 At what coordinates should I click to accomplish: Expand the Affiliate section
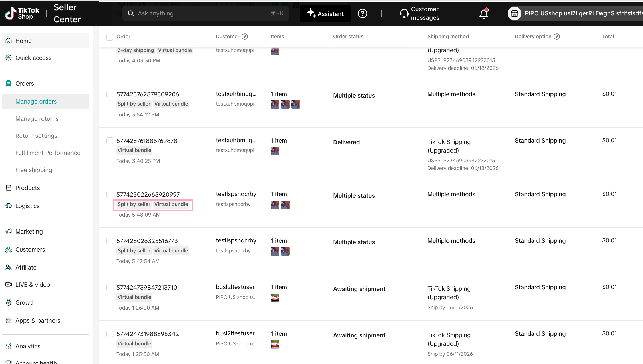coord(45,268)
